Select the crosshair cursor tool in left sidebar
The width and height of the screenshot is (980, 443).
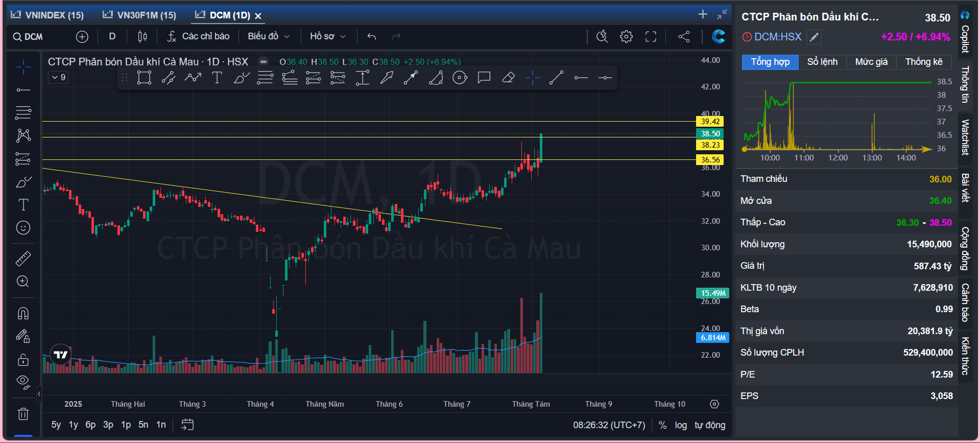[23, 67]
